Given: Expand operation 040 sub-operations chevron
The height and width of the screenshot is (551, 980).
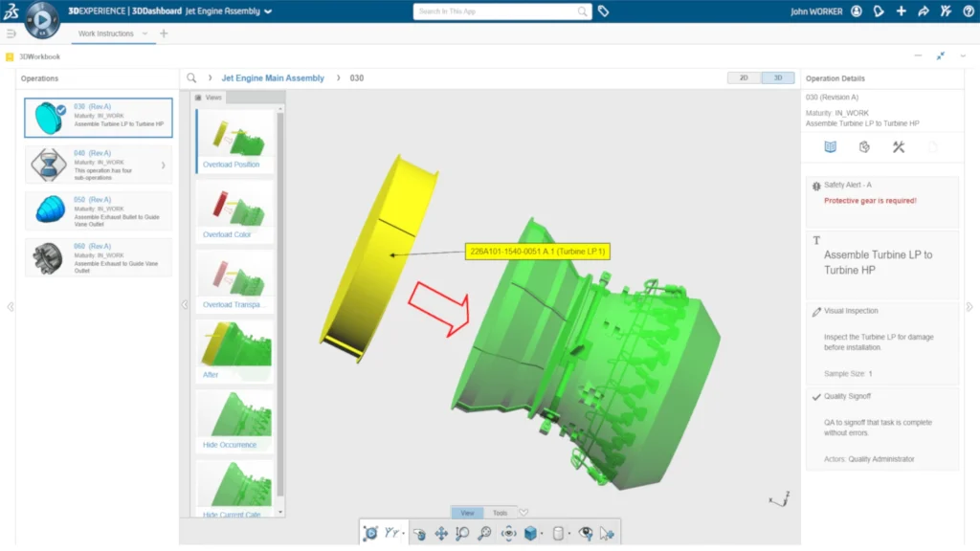Looking at the screenshot, I should coord(163,165).
